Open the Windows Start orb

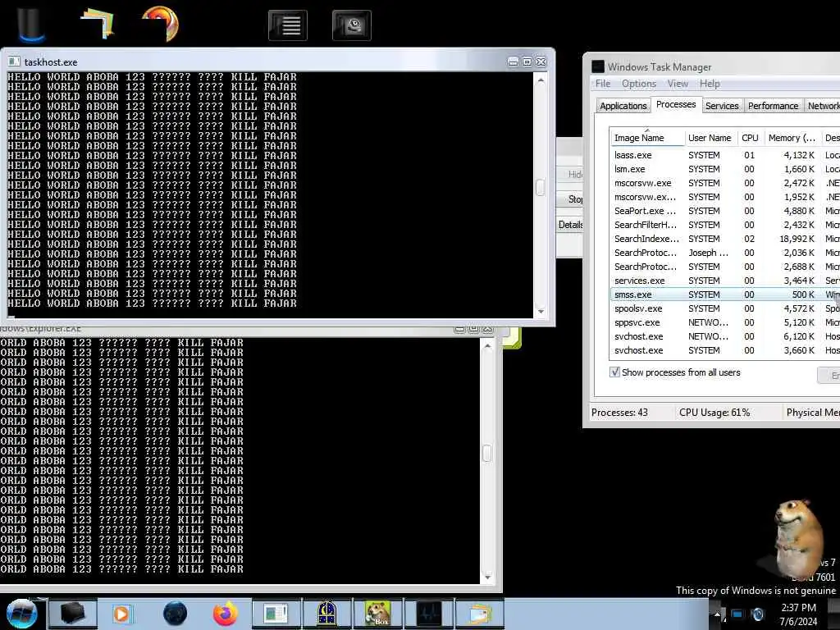[21, 614]
